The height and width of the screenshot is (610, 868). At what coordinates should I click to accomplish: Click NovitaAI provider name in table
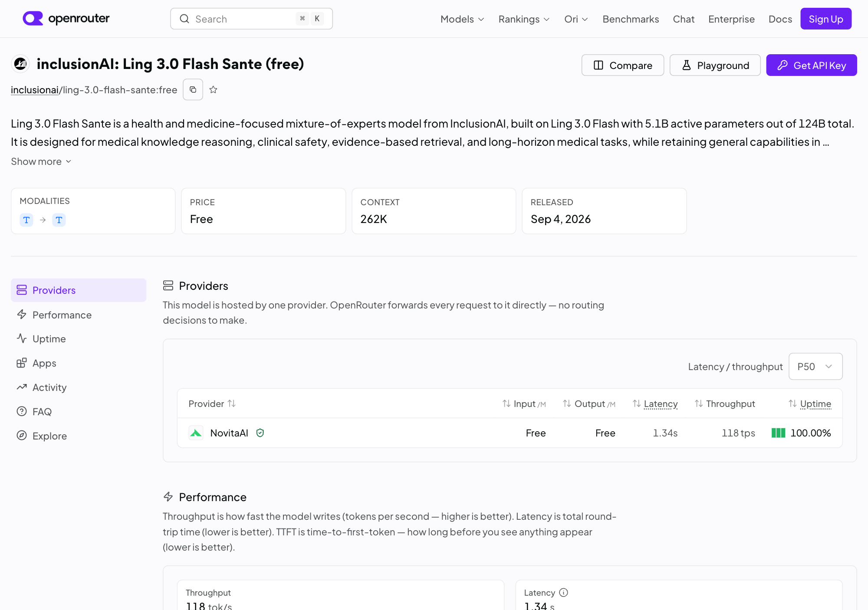(229, 433)
